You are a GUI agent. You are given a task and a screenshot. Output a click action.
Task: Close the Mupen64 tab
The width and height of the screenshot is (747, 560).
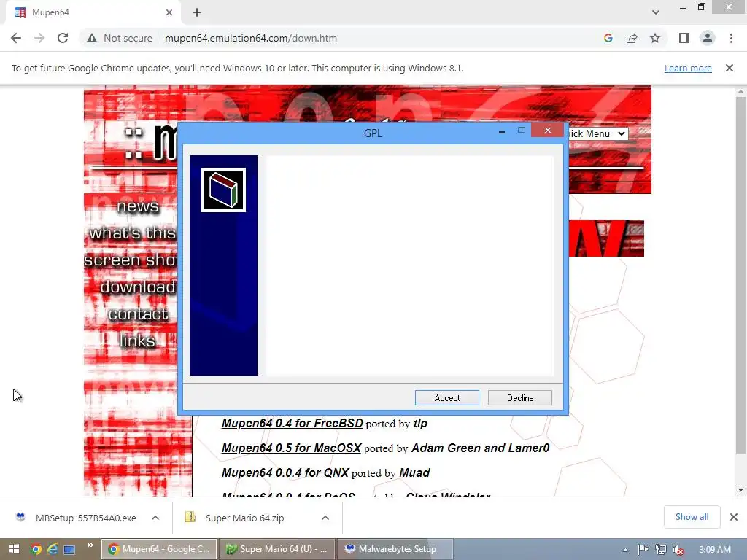pyautogui.click(x=169, y=12)
